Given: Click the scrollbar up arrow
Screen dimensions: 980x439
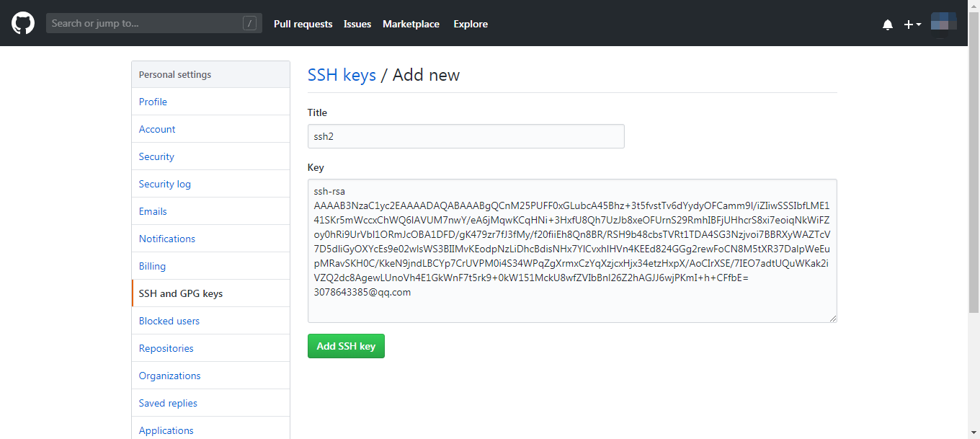Looking at the screenshot, I should point(974,6).
